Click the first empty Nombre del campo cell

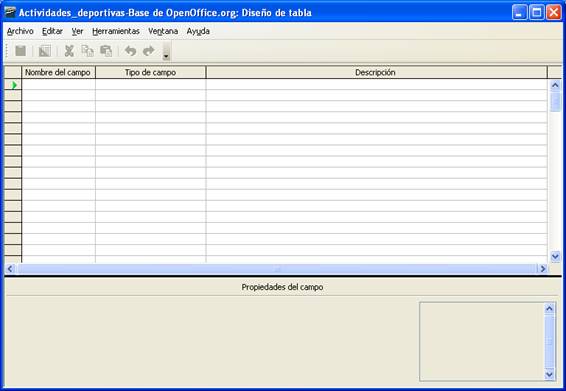point(58,84)
